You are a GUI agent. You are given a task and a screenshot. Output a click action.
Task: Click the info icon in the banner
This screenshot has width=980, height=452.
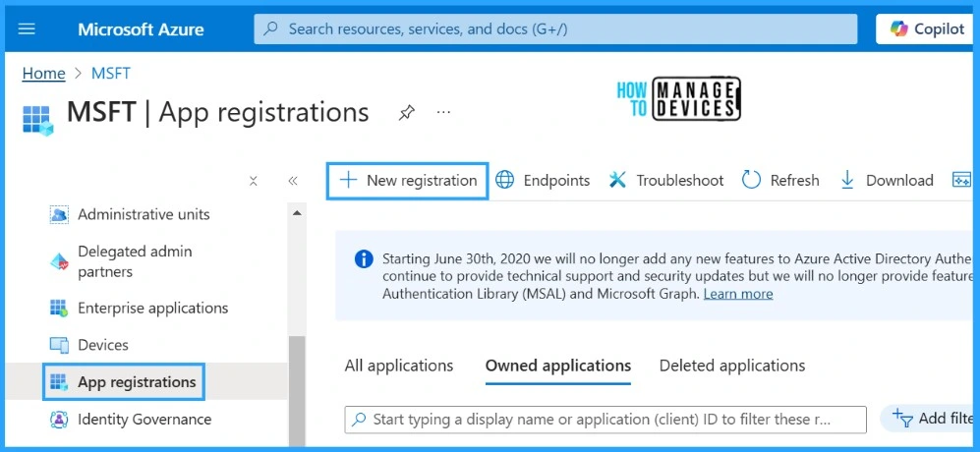pos(364,258)
